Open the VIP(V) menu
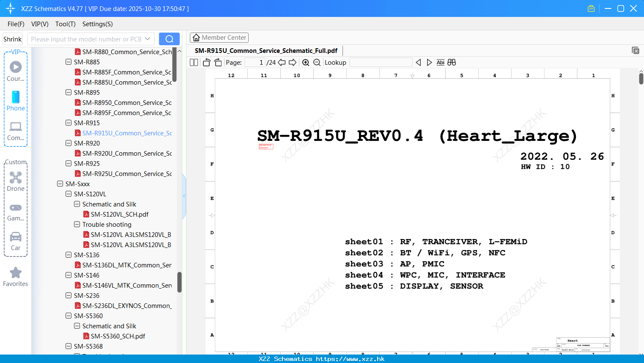644x363 pixels. coord(40,24)
